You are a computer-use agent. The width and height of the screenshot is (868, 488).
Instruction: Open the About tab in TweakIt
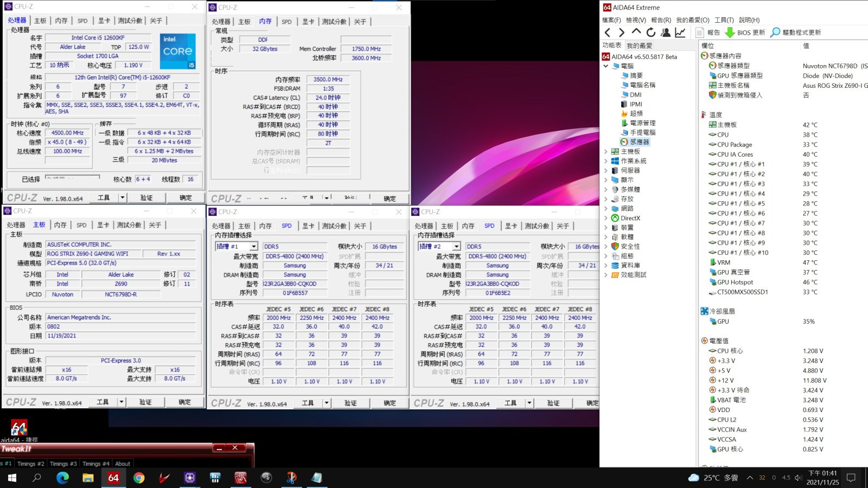(x=123, y=464)
